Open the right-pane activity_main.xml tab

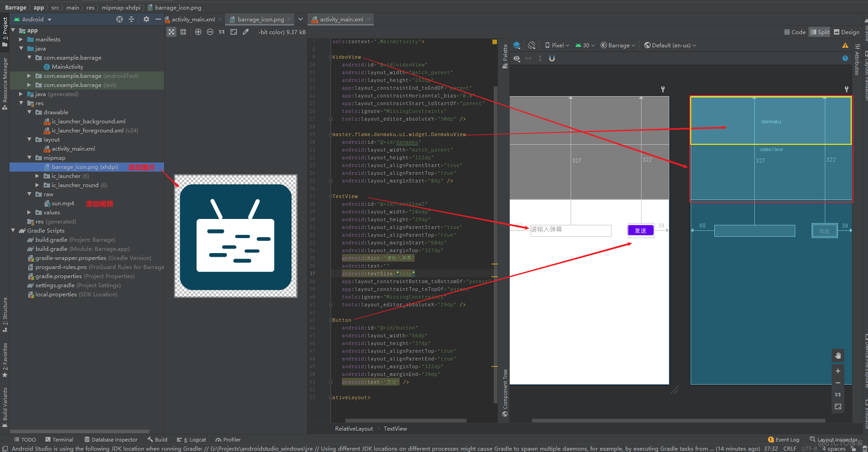click(341, 20)
